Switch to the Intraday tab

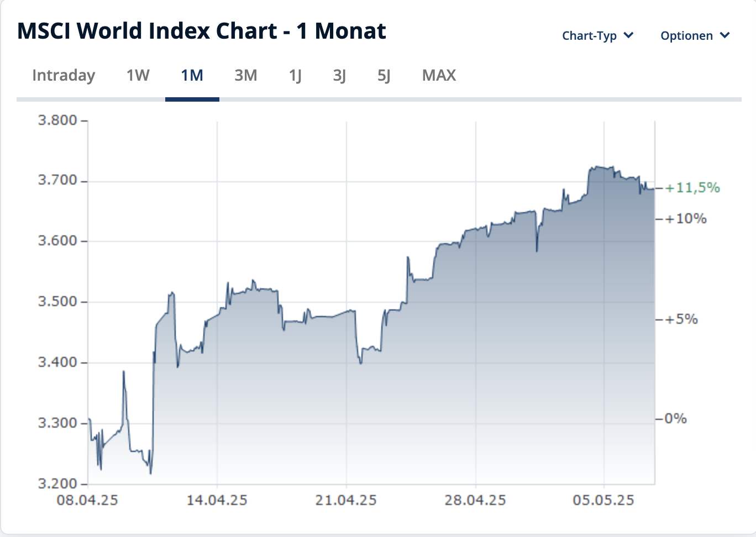(64, 75)
